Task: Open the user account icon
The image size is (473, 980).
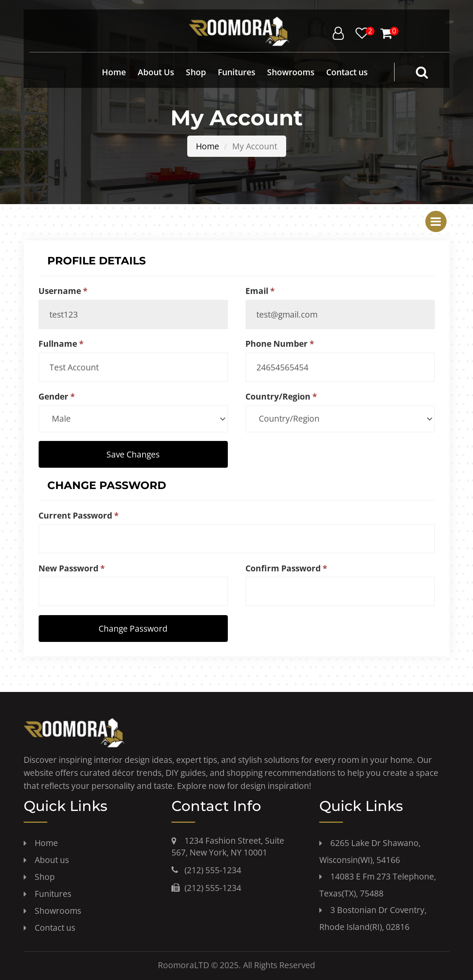Action: 338,33
